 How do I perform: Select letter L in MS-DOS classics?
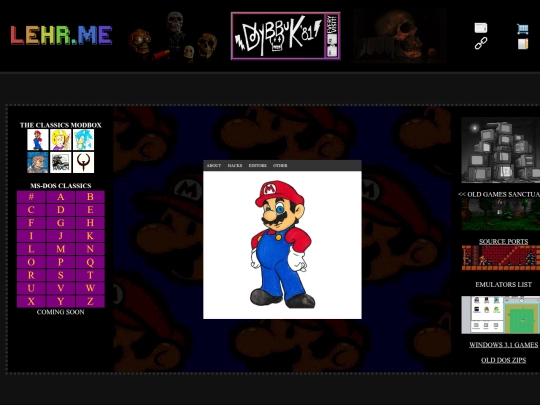click(31, 249)
